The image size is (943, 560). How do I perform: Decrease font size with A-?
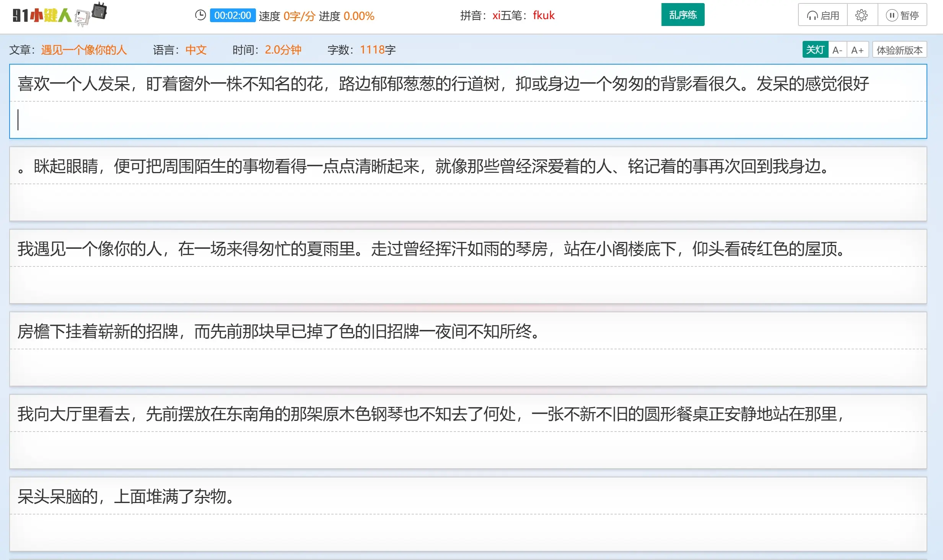pyautogui.click(x=837, y=50)
